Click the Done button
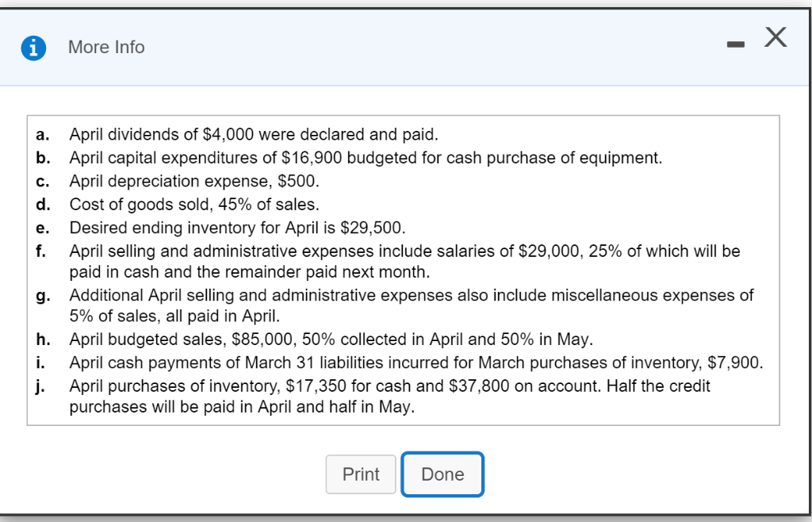The image size is (812, 522). [442, 474]
